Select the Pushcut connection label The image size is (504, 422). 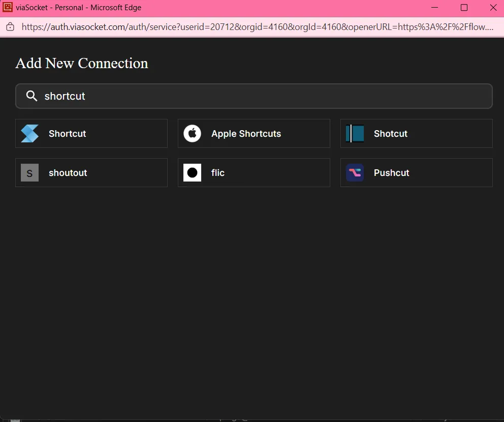tap(391, 173)
